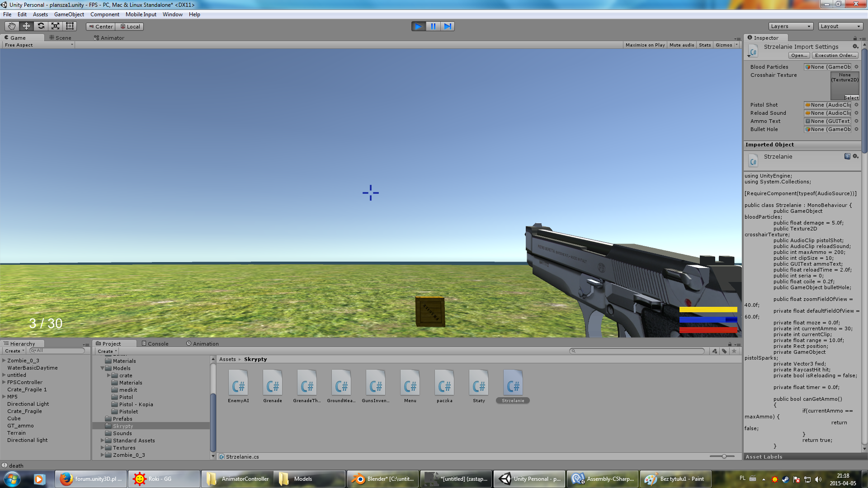Click Open button in Inspector
The height and width of the screenshot is (488, 868).
799,56
